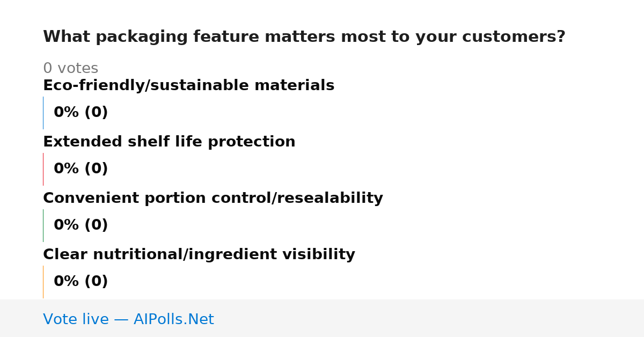Click the blue result bar for Eco-friendly
Image resolution: width=644 pixels, height=337 pixels.
(43, 113)
